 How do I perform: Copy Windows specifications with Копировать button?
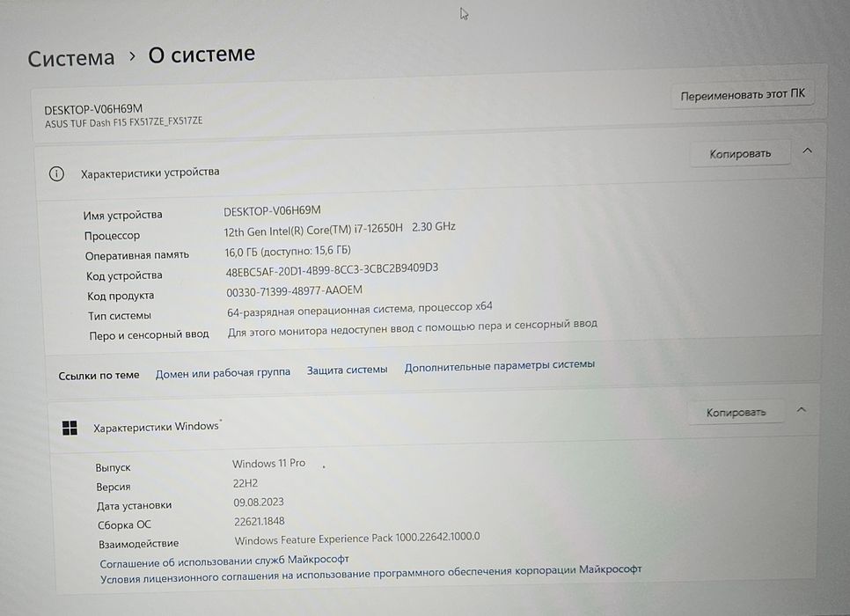tap(736, 413)
